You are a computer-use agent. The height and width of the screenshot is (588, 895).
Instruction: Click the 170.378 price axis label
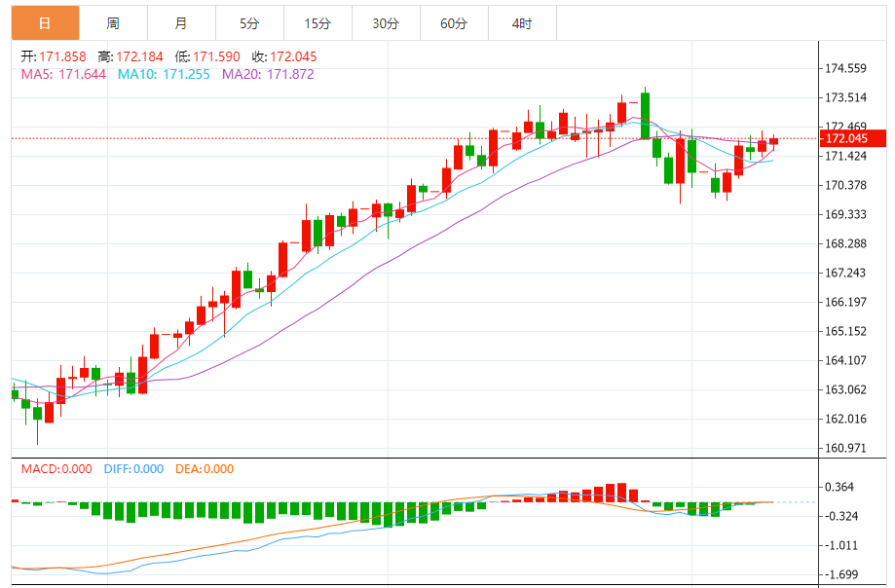tap(846, 185)
